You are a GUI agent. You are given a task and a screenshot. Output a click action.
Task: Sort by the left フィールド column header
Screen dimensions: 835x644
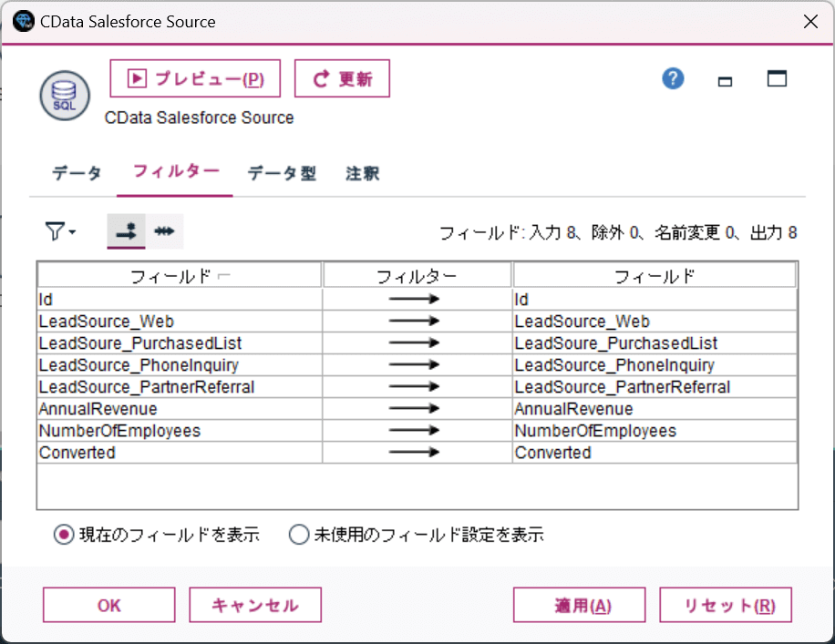179,275
